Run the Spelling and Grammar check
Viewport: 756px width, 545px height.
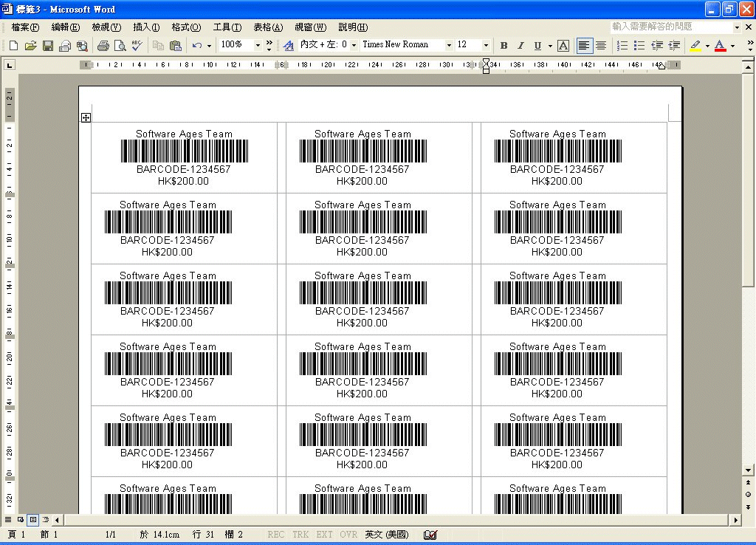137,46
